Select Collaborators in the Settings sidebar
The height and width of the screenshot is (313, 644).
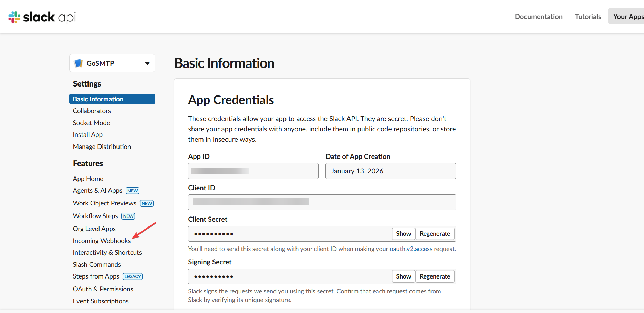coord(92,111)
